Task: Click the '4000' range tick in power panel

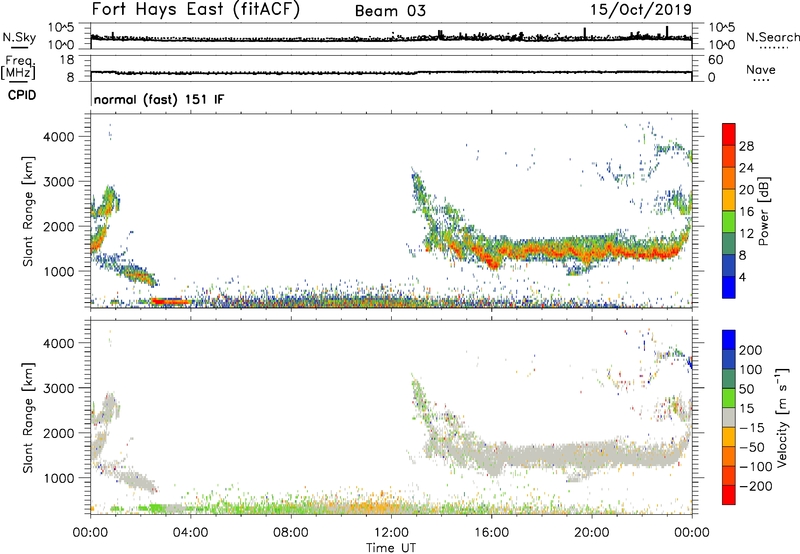Action: [x=59, y=137]
